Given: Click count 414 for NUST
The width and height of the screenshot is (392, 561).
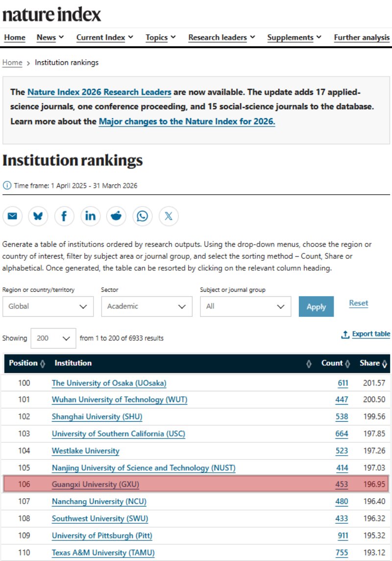Looking at the screenshot, I should click(342, 468).
